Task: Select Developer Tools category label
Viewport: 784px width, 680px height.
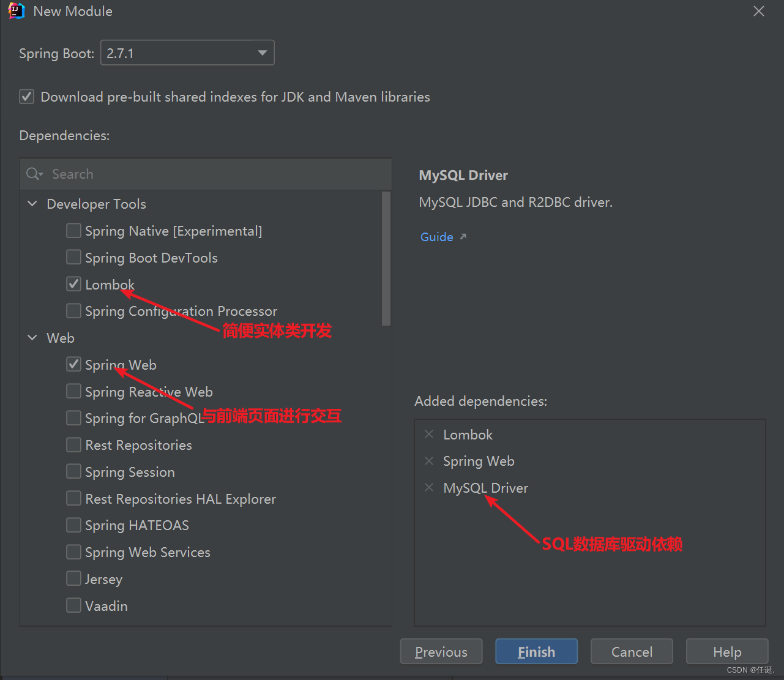Action: click(96, 204)
